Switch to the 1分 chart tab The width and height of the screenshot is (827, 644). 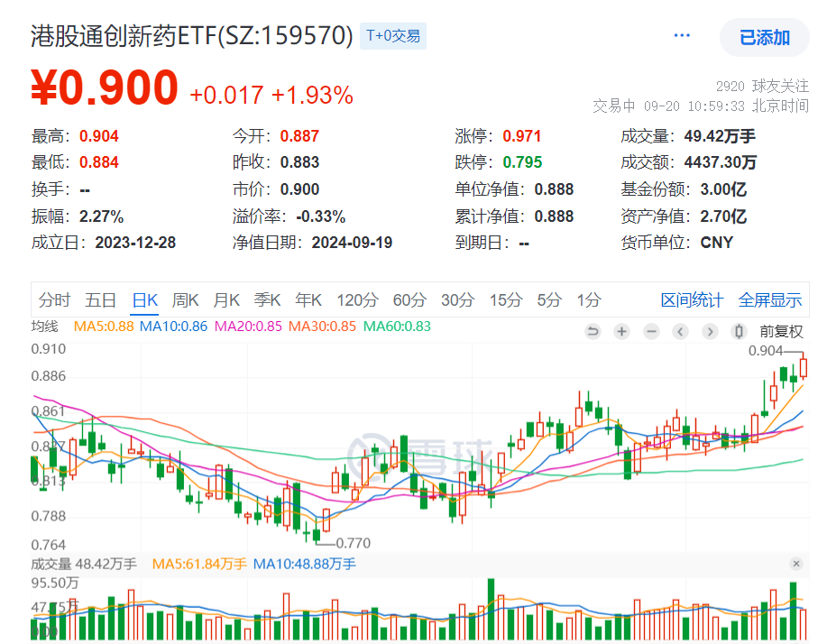tap(589, 300)
